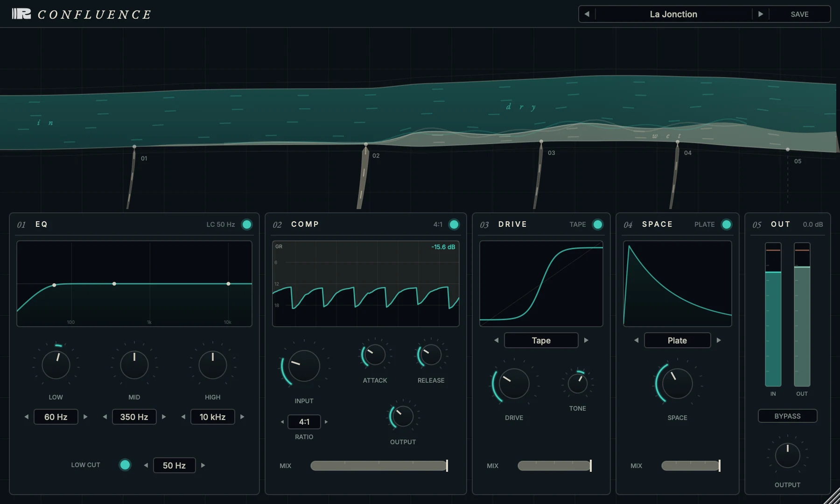
Task: Click the OUT module title
Action: coord(780,224)
